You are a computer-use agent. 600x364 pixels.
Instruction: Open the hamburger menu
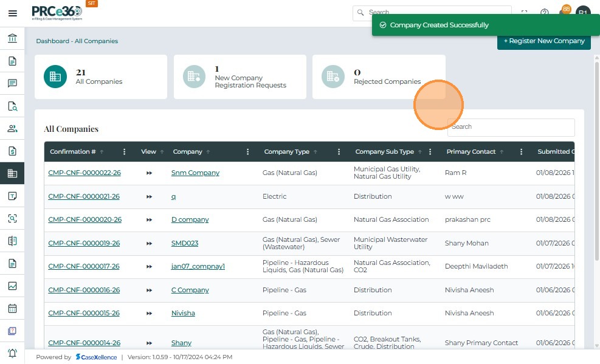[12, 13]
